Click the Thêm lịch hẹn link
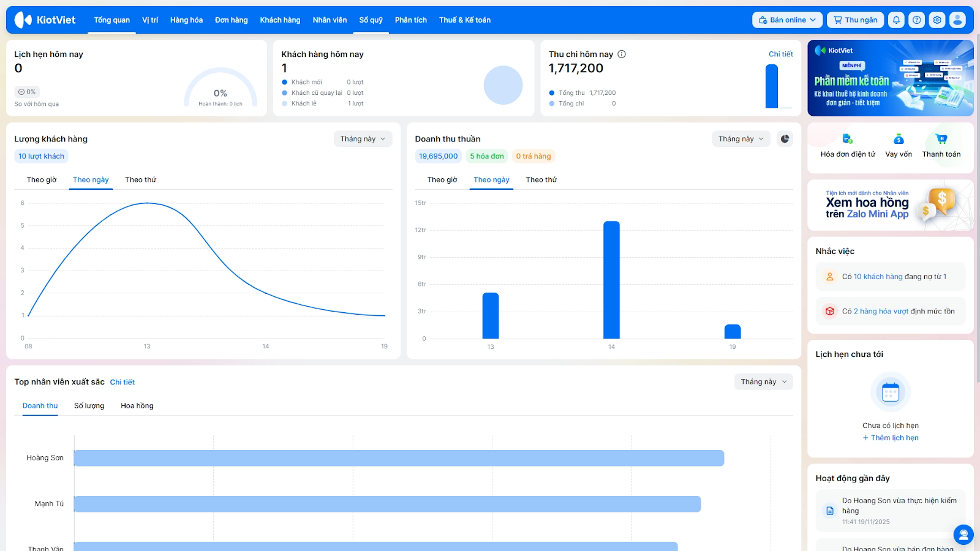980x551 pixels. click(x=891, y=438)
